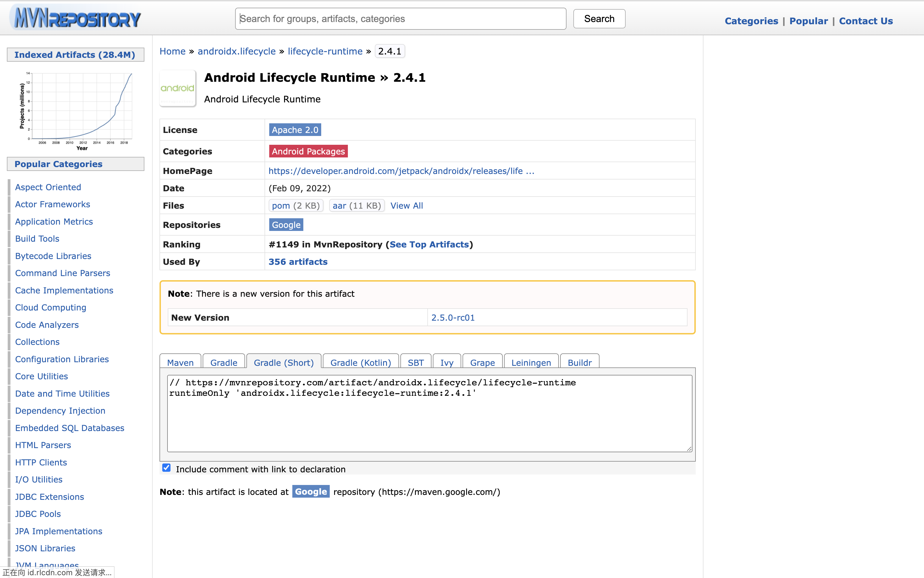Open androidx.lifecycle breadcrumb link

[x=237, y=51]
